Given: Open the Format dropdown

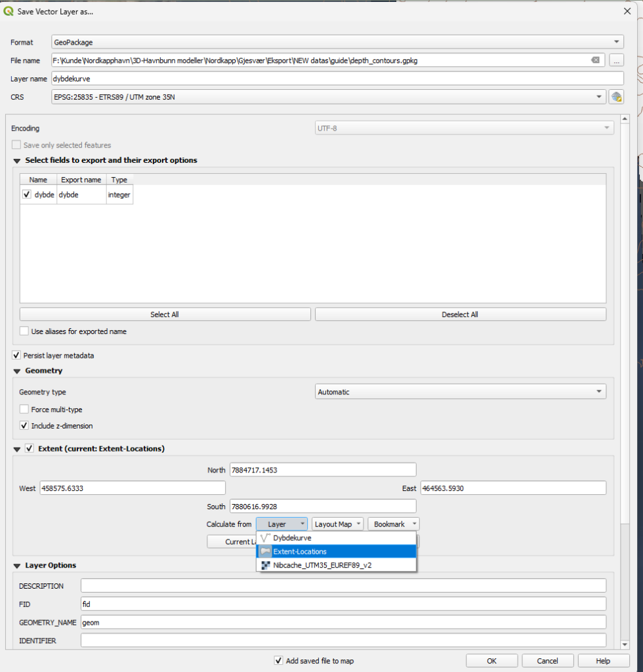Looking at the screenshot, I should point(337,42).
